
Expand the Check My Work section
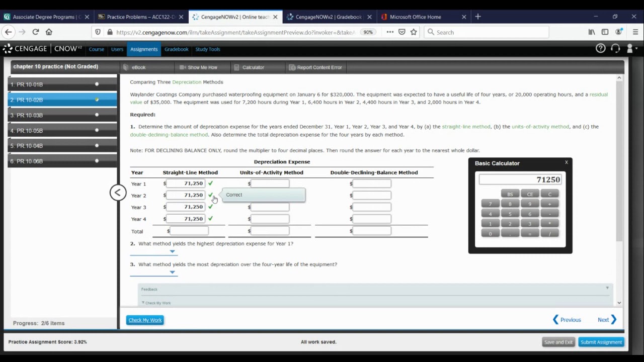pyautogui.click(x=156, y=303)
